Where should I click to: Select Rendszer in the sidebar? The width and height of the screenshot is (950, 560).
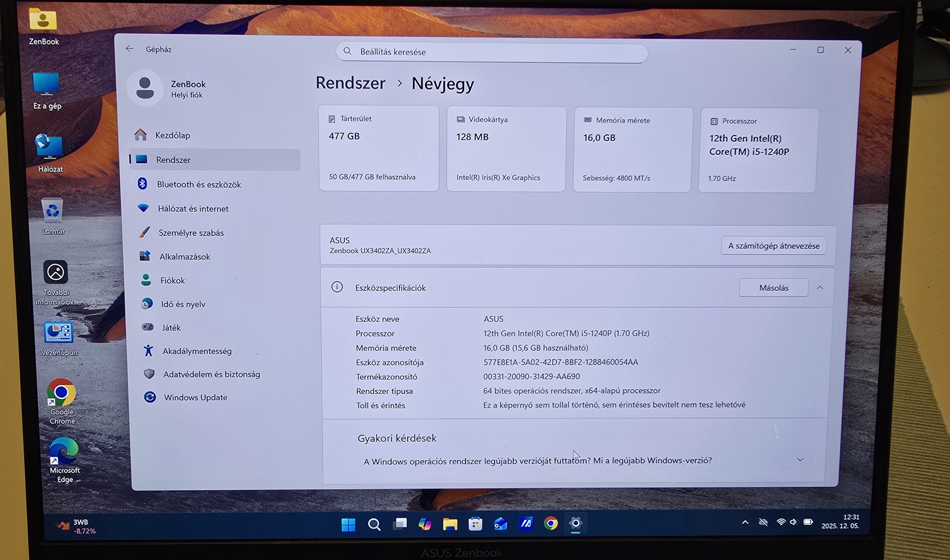coord(215,160)
